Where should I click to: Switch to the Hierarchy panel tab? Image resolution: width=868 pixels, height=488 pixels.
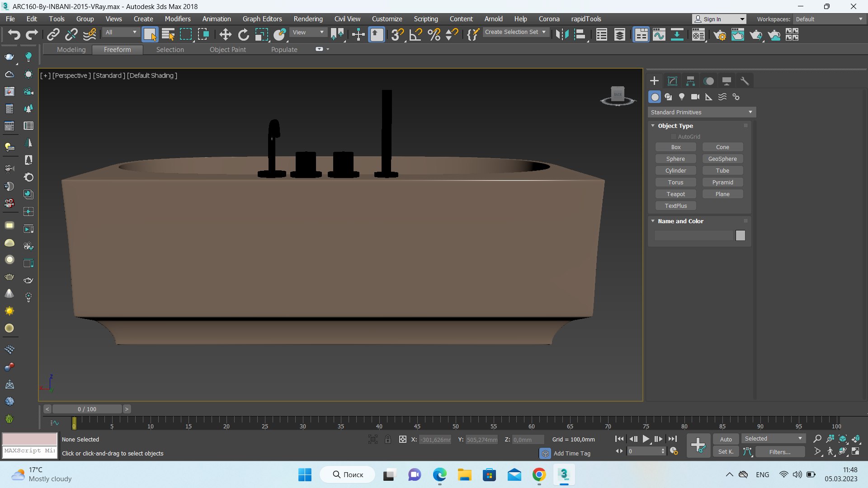(690, 81)
